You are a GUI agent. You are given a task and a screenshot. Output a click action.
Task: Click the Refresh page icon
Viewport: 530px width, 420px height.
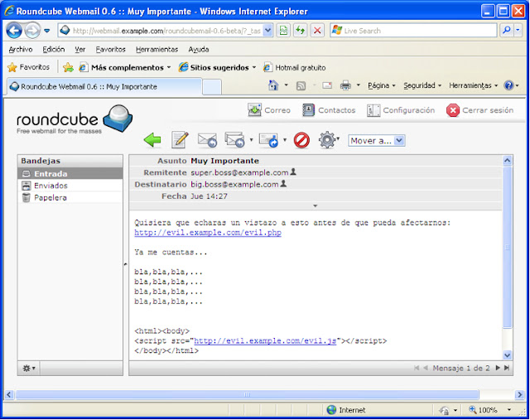[x=300, y=31]
